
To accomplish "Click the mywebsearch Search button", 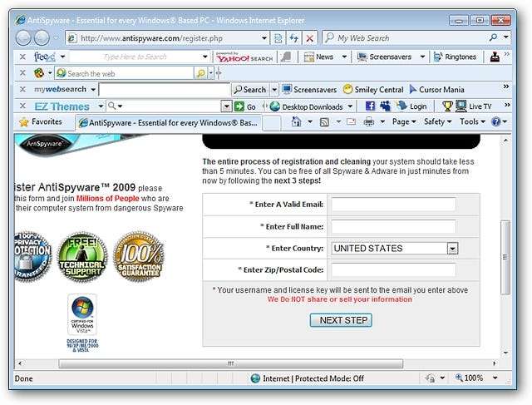I will coord(250,90).
